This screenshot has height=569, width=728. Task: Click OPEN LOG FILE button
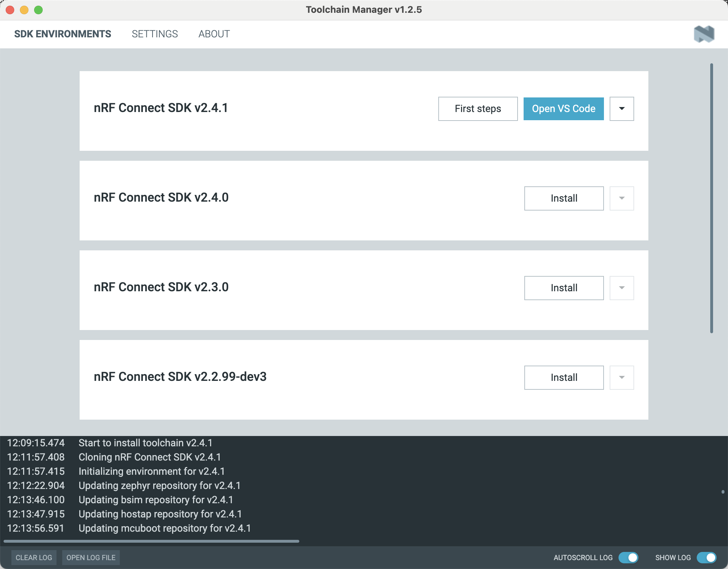pyautogui.click(x=91, y=558)
